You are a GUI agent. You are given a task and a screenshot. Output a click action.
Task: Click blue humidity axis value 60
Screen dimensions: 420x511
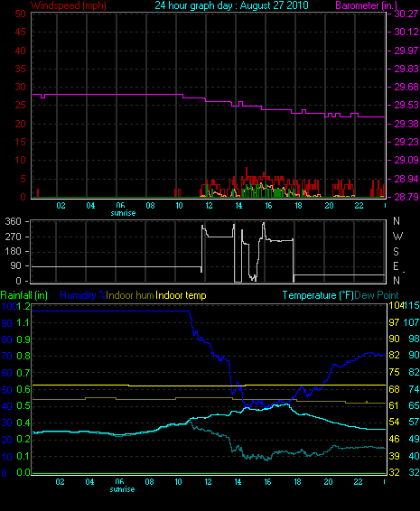(7, 373)
